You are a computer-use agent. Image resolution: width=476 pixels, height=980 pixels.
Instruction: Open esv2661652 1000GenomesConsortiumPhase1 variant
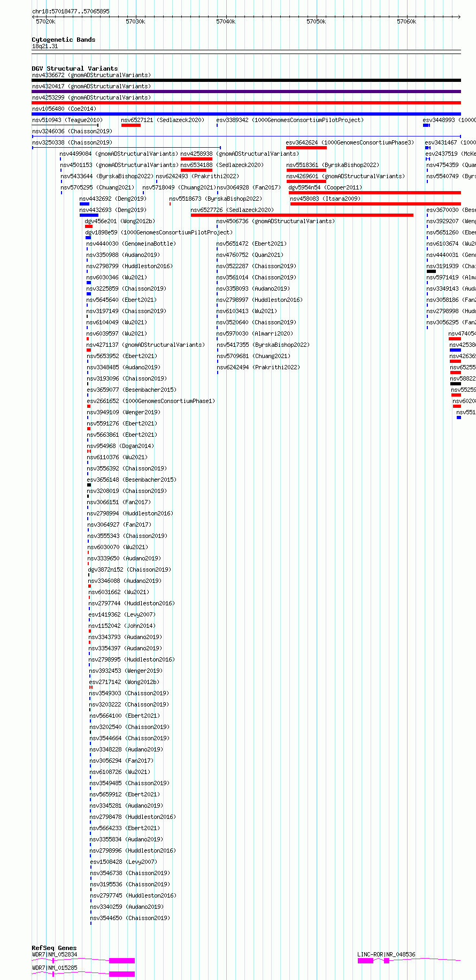point(151,401)
